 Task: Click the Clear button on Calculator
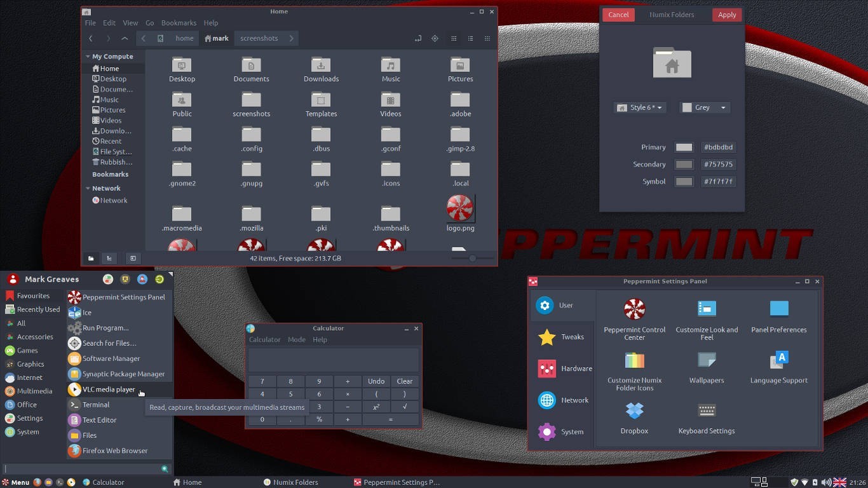pyautogui.click(x=405, y=381)
